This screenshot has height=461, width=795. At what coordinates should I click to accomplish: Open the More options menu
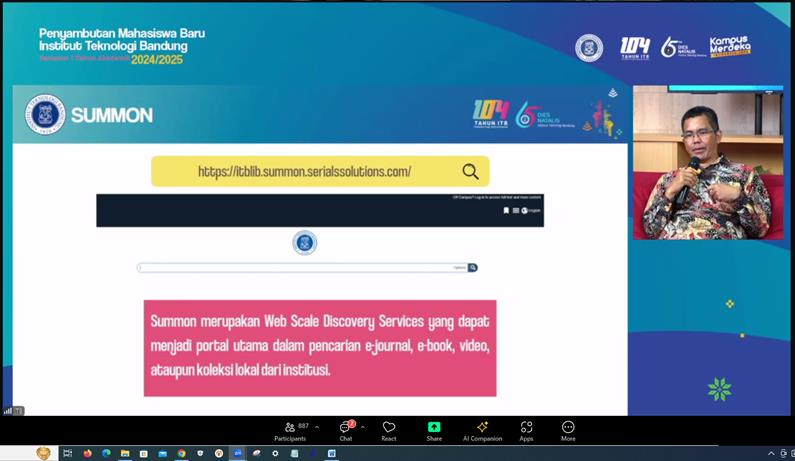click(568, 432)
